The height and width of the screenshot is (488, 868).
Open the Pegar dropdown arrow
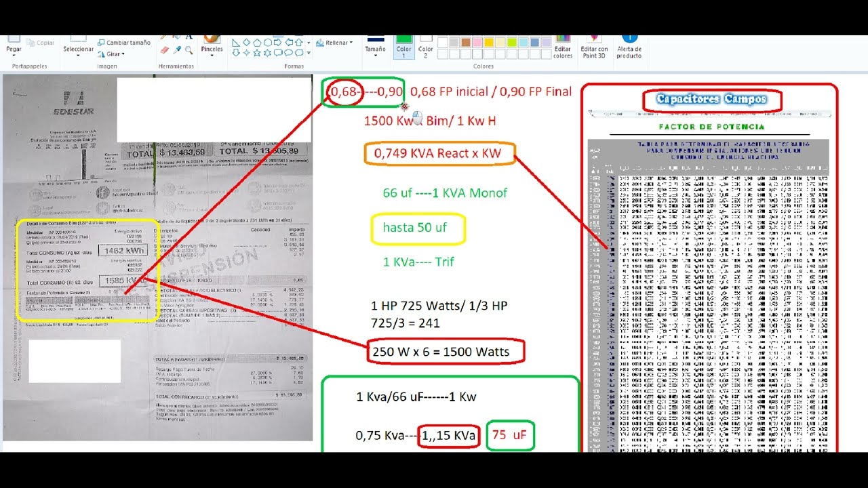coord(14,56)
